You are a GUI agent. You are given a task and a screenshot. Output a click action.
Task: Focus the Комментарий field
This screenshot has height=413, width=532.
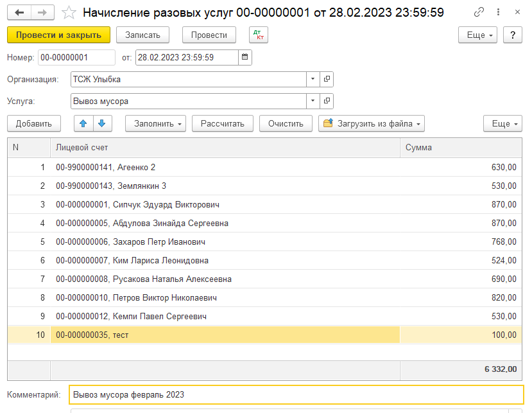pyautogui.click(x=296, y=394)
